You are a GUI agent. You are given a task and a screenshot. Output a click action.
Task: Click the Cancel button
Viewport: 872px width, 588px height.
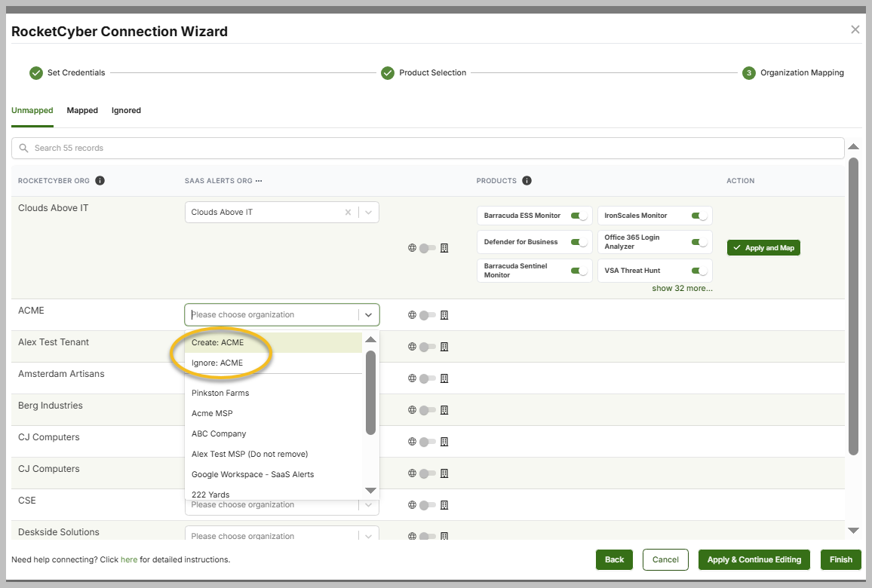[x=665, y=559]
